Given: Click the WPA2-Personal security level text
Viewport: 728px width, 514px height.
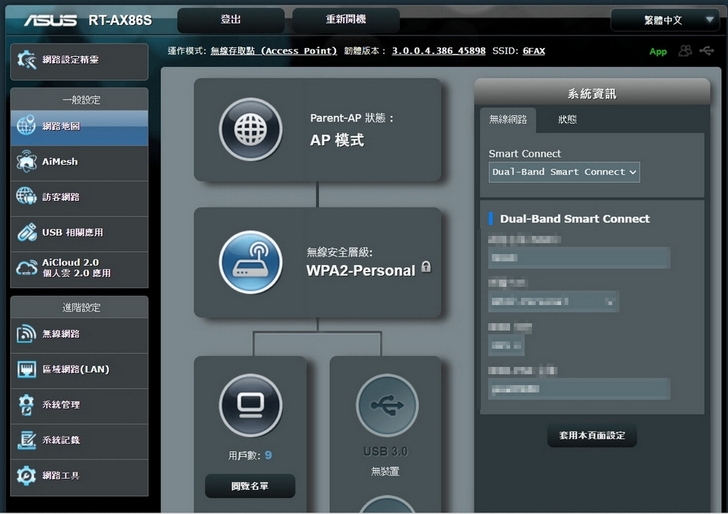Looking at the screenshot, I should (361, 270).
